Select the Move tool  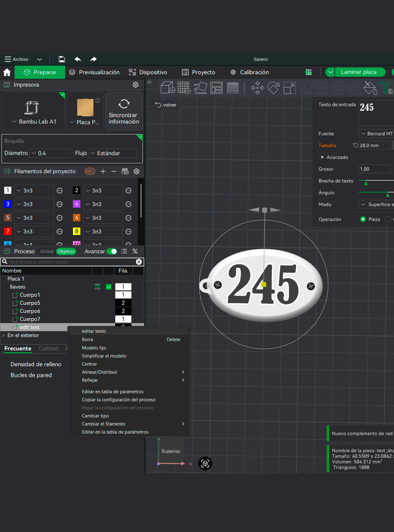(x=257, y=87)
